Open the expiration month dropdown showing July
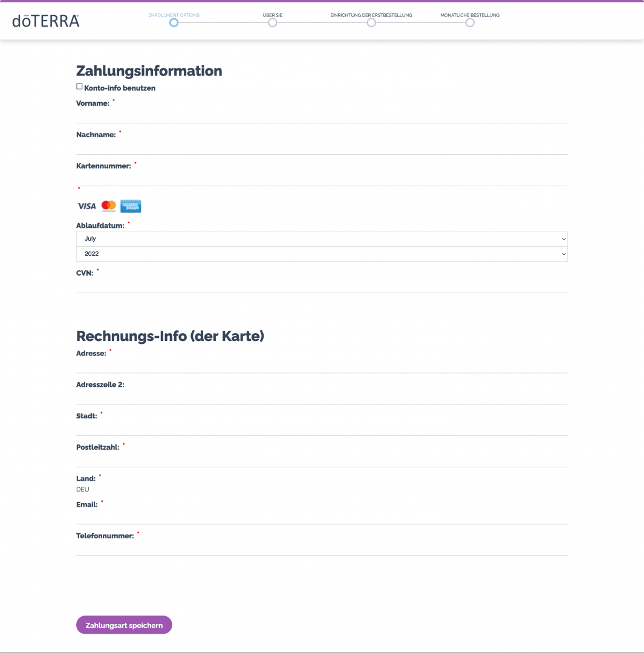644x653 pixels. coord(322,239)
